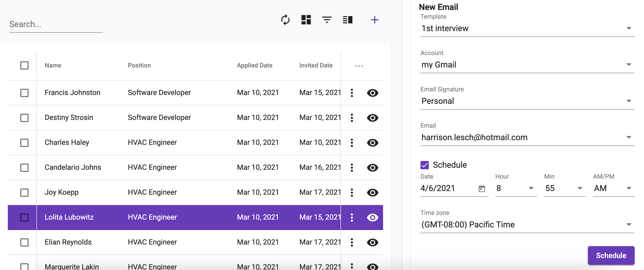Open column options ellipsis in table header
Viewport: 644px width, 270px height.
359,66
